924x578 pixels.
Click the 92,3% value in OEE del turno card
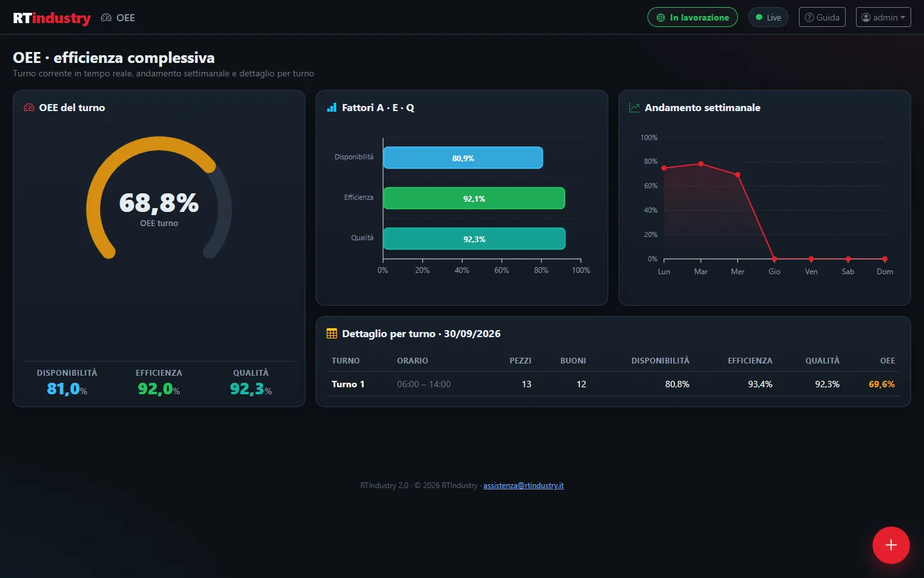coord(251,389)
